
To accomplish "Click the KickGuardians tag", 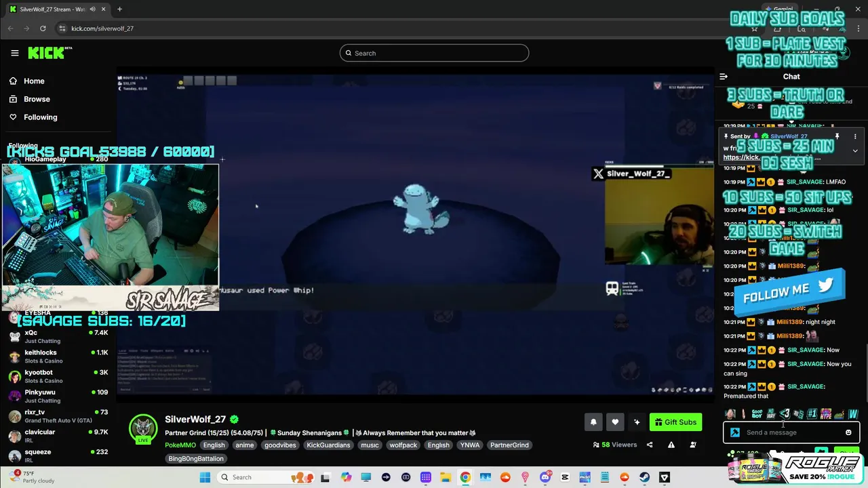I will tap(328, 445).
